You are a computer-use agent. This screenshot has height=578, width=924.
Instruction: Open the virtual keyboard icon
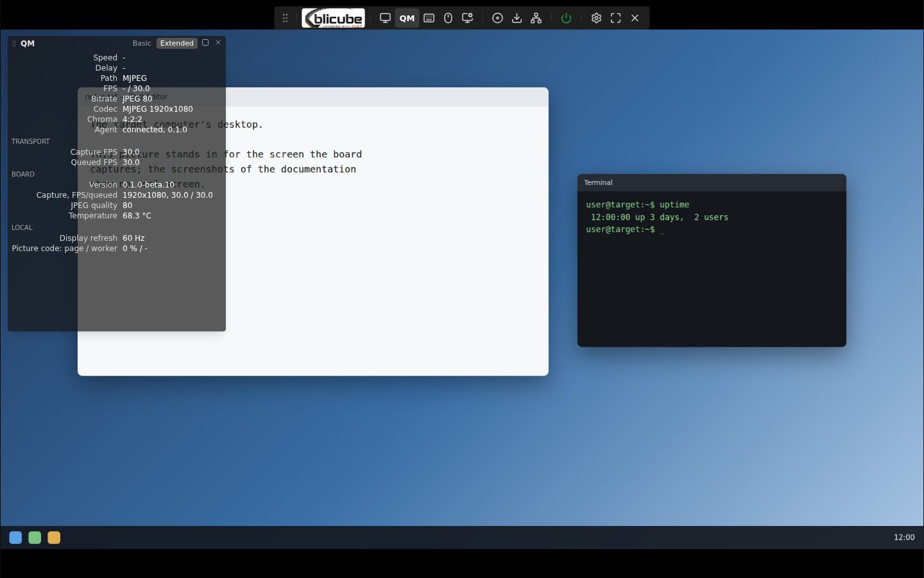tap(429, 18)
